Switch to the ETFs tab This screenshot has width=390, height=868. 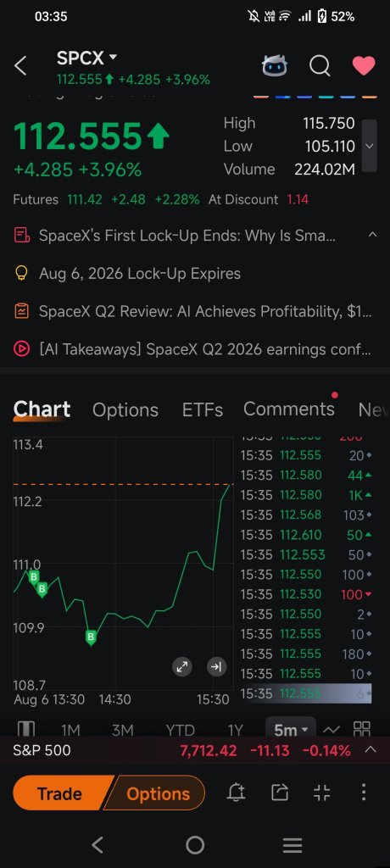202,409
